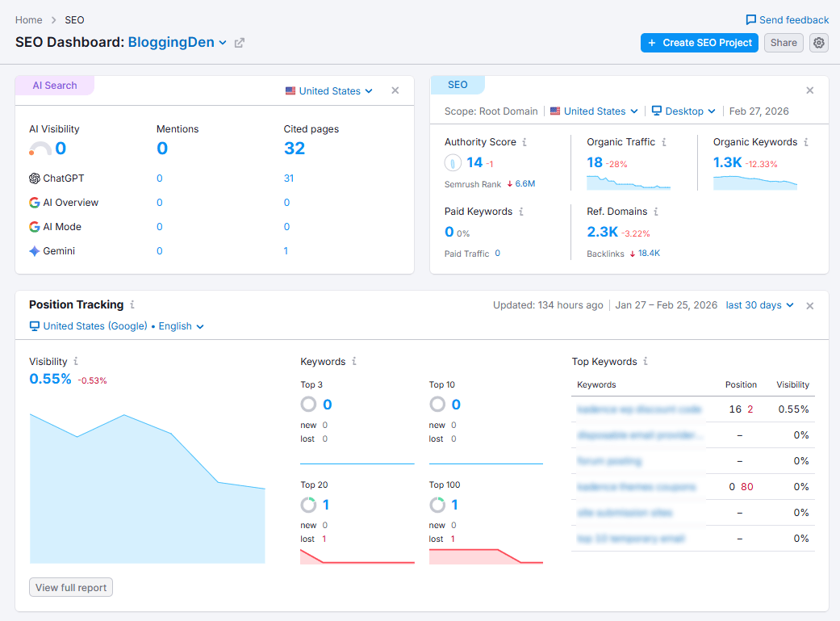
Task: Open SEO widget United States dropdown
Action: click(x=594, y=111)
